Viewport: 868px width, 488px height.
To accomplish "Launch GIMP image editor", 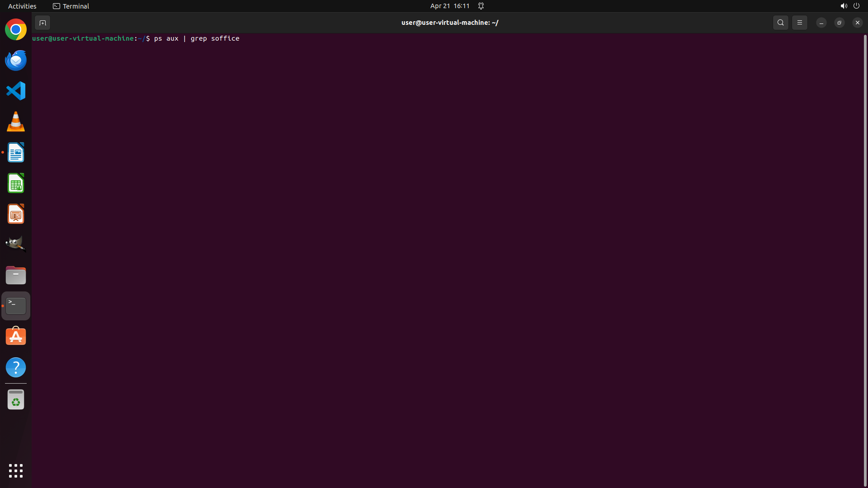I will coord(16,244).
